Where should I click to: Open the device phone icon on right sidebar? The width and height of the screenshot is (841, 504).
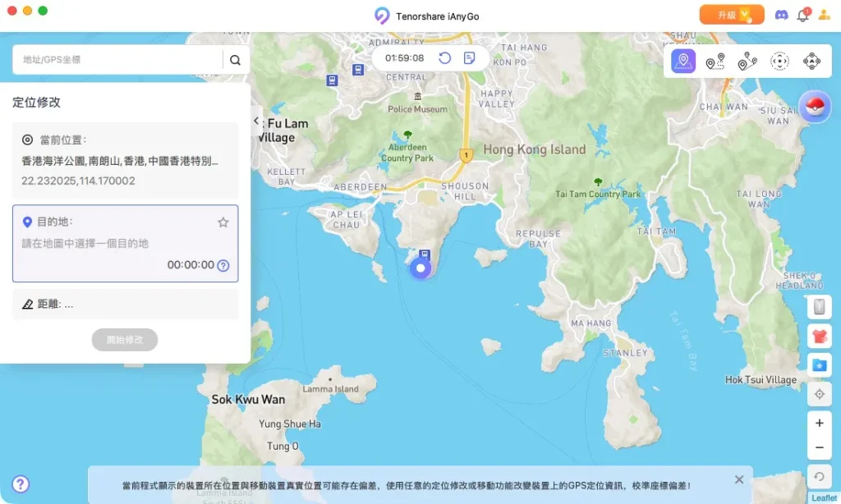[819, 307]
